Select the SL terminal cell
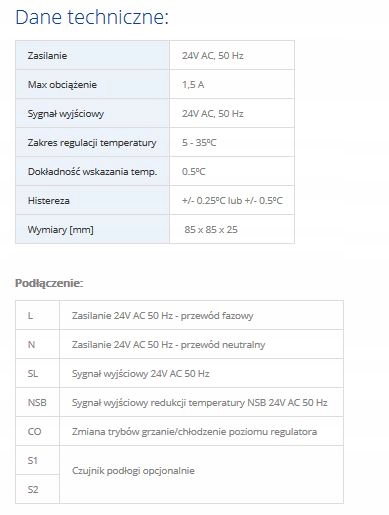 [x=37, y=373]
